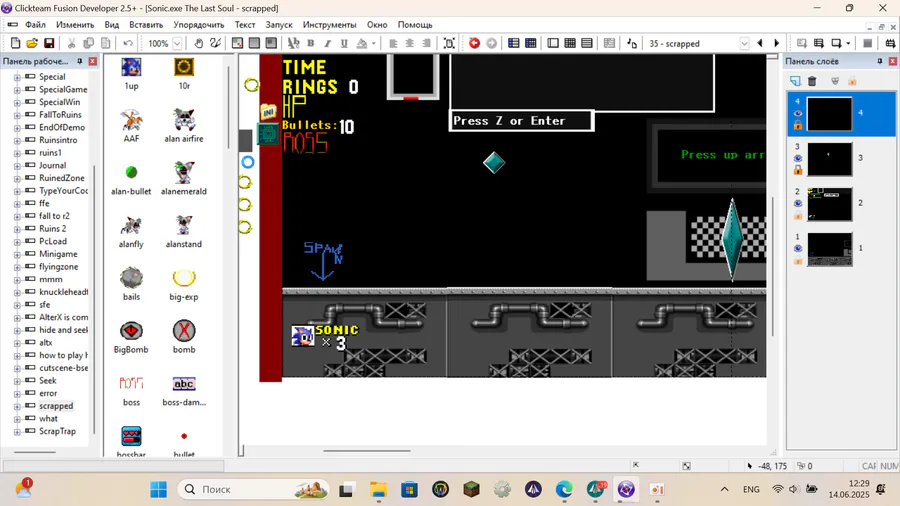Expand the Journal tree node
The width and height of the screenshot is (900, 506).
click(x=17, y=166)
